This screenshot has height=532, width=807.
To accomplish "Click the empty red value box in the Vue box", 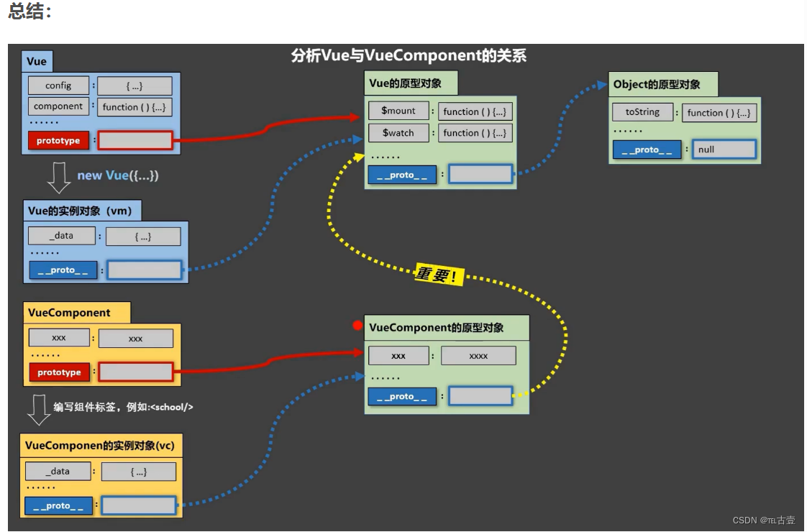I will point(134,140).
